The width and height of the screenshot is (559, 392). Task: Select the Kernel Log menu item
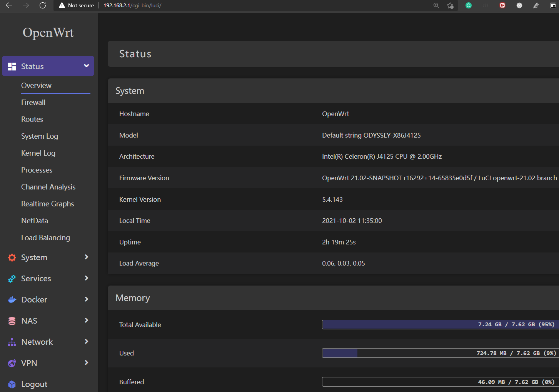point(38,153)
